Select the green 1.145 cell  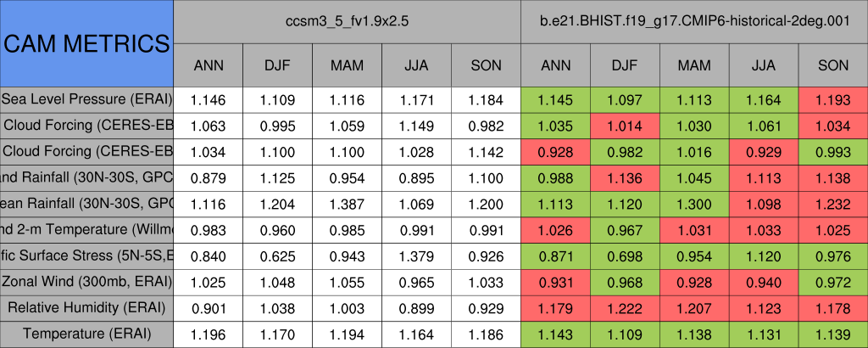[x=555, y=100]
